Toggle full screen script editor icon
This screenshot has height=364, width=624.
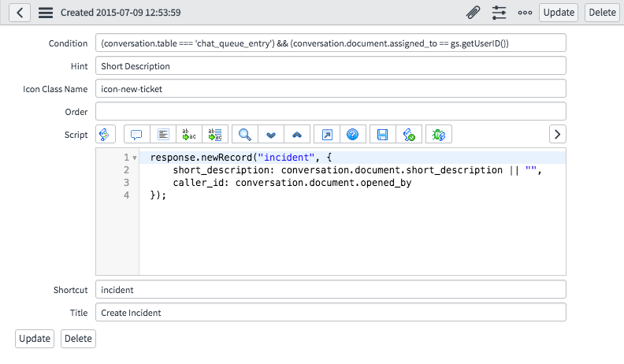pyautogui.click(x=327, y=135)
